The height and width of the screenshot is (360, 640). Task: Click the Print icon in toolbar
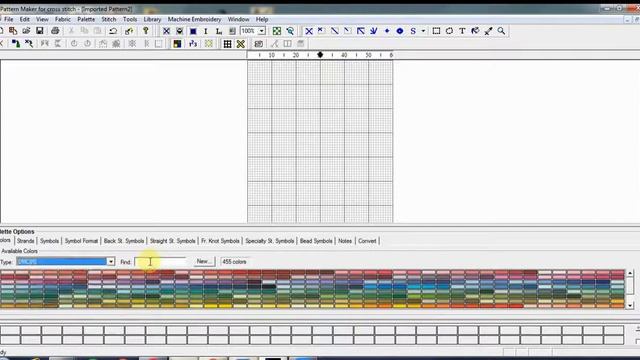pos(55,31)
